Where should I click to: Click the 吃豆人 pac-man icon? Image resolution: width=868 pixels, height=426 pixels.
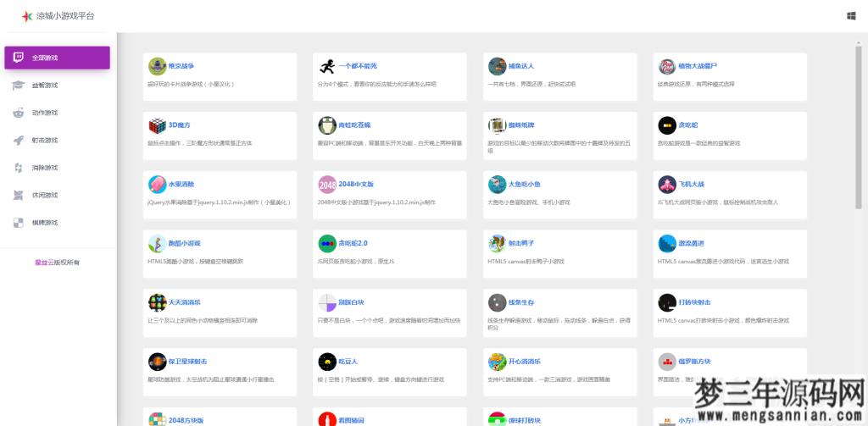click(327, 362)
